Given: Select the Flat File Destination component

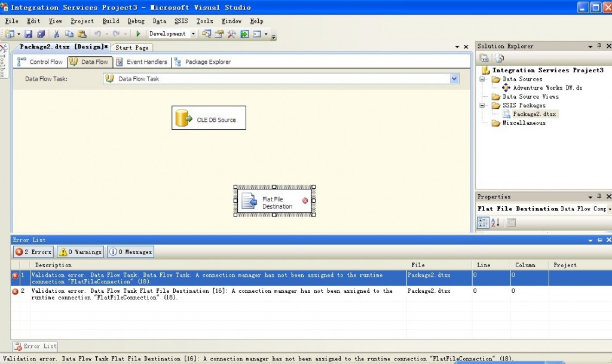Looking at the screenshot, I should coord(274,201).
